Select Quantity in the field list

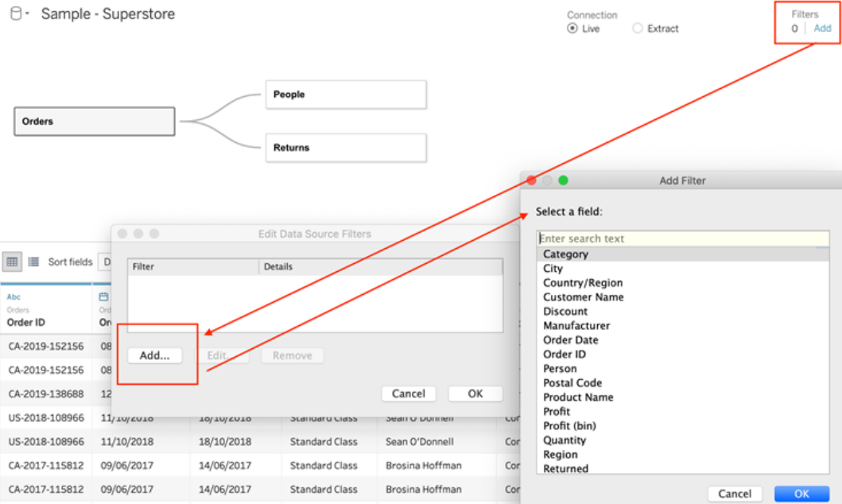683,440
